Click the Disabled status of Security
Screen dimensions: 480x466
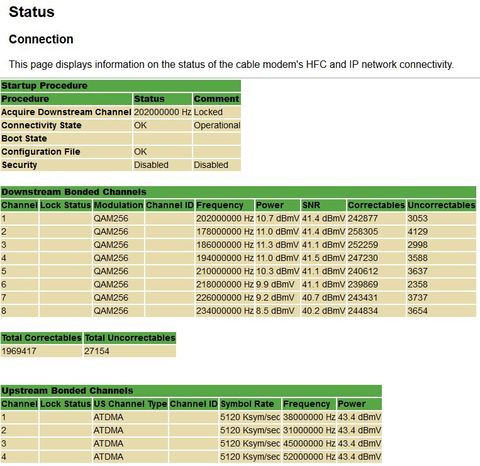pyautogui.click(x=151, y=165)
